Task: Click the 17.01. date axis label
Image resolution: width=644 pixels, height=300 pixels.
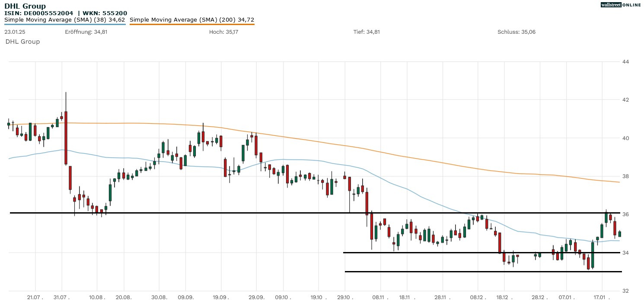Action: point(602,297)
